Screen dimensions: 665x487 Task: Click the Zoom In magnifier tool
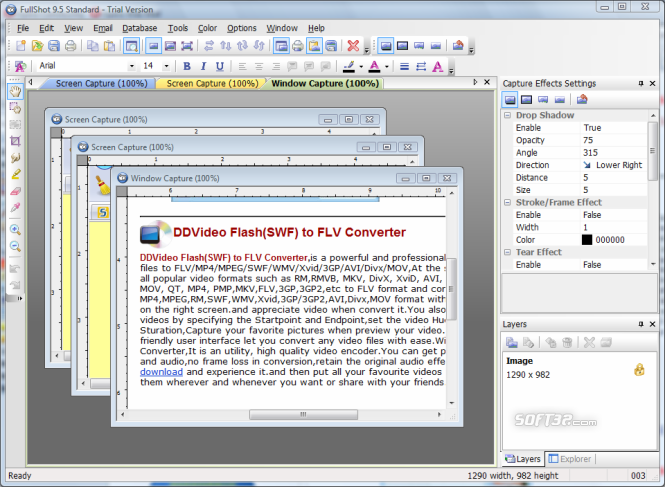[15, 230]
